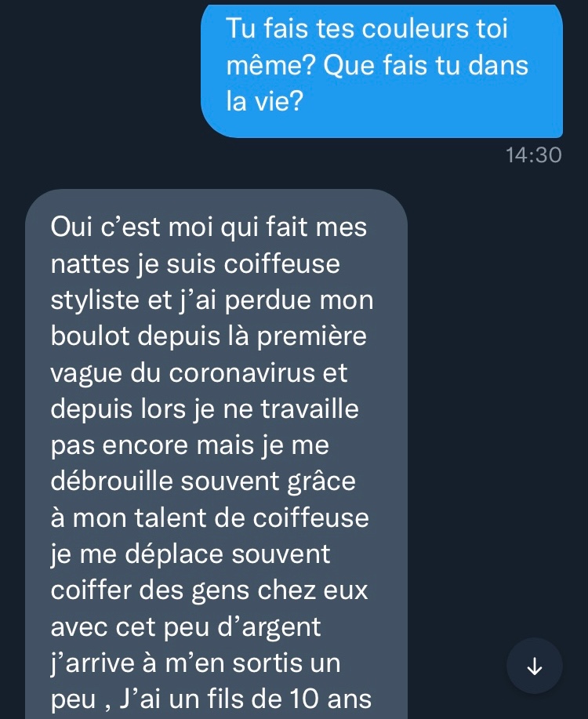
Task: Tap the line "j'arrive à m'en sortis un"
Action: tap(196, 663)
